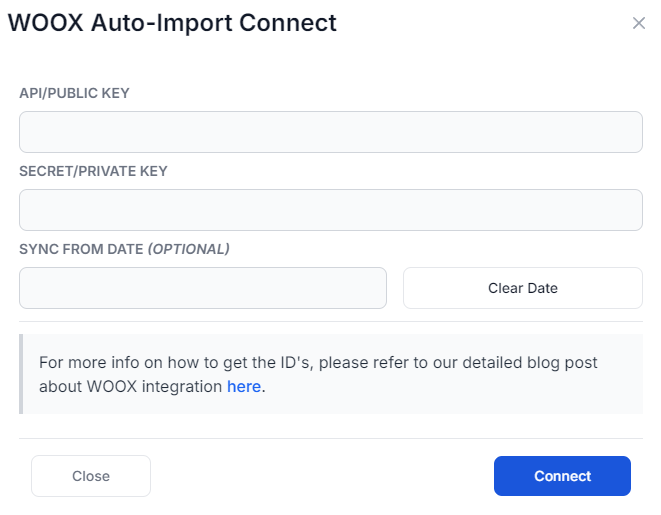Click the Close button at bottom
Viewport: 661px width, 515px height.
tap(91, 476)
